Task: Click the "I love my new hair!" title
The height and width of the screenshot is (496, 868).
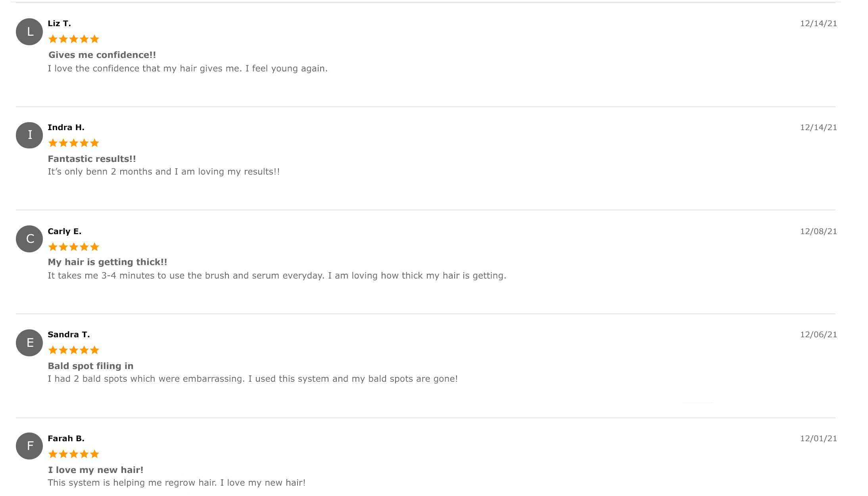Action: pos(96,470)
